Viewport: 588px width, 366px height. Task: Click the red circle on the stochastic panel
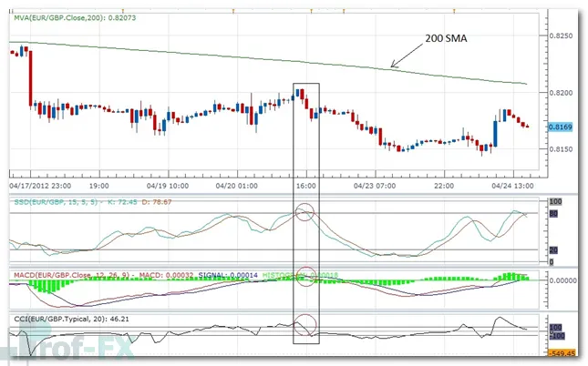[x=306, y=215]
